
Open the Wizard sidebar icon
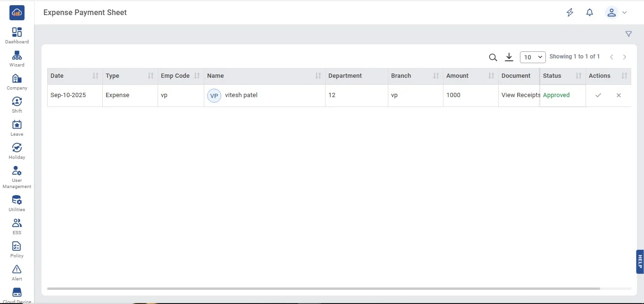point(17,58)
